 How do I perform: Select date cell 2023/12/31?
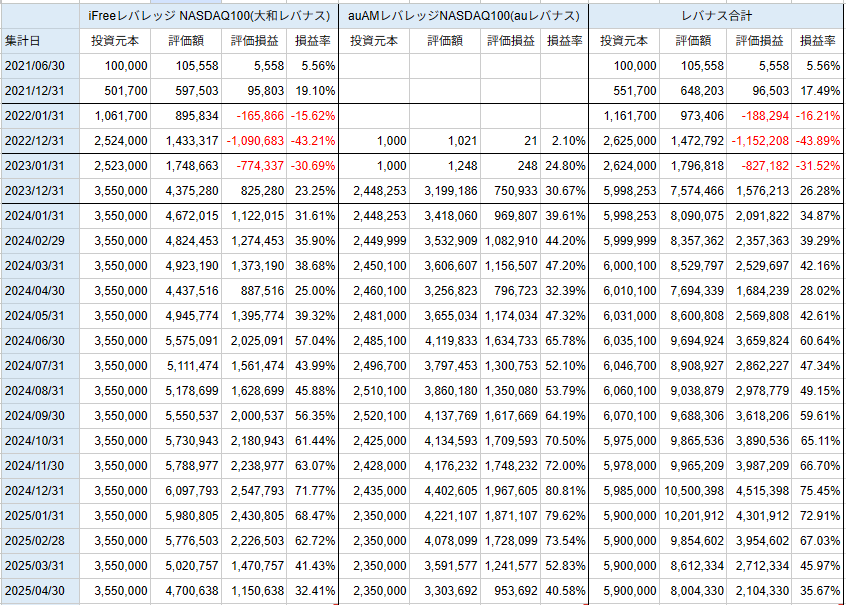coord(40,191)
